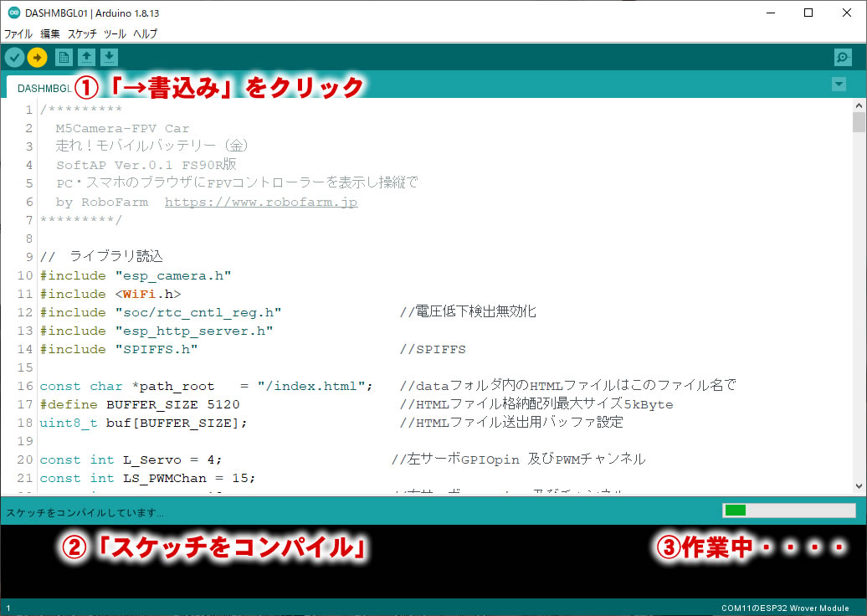The width and height of the screenshot is (867, 616).
Task: Open the tab options dropdown arrow
Action: tap(839, 84)
